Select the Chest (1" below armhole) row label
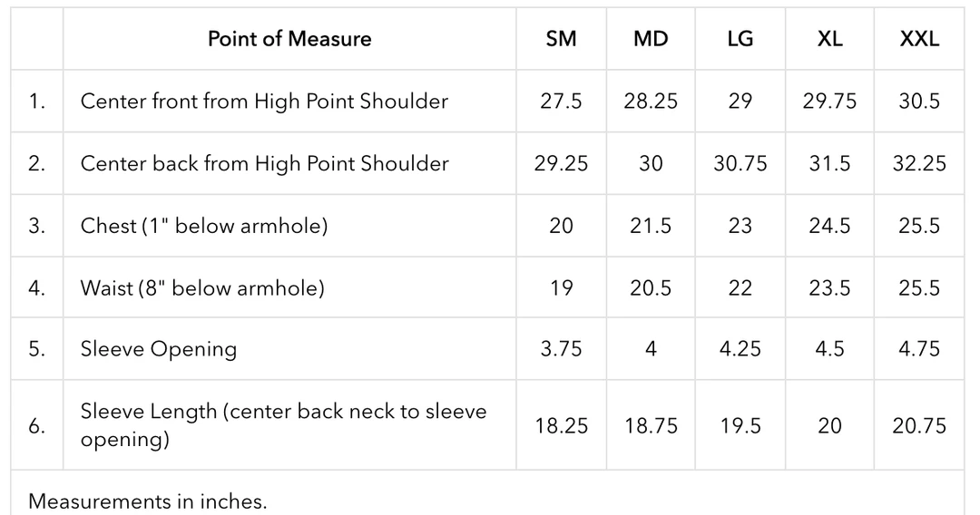Screen dimensions: 980x515 tap(204, 226)
